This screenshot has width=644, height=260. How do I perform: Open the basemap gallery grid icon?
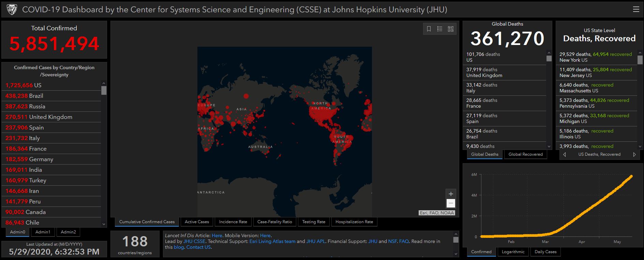pyautogui.click(x=451, y=29)
